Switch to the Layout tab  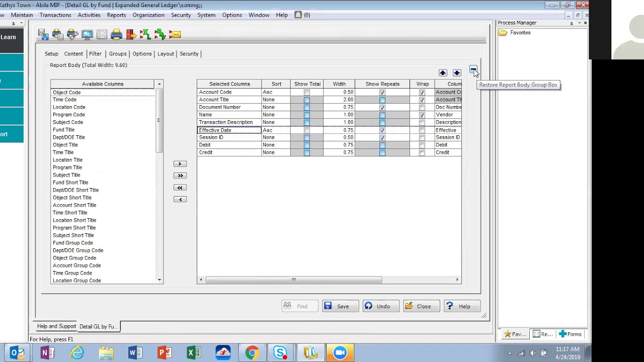click(166, 54)
